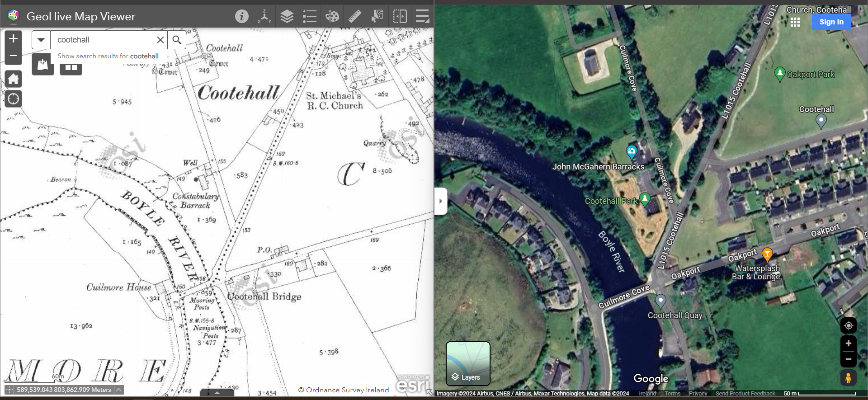Click the Church, Cootehall label
This screenshot has height=400, width=868.
click(819, 10)
